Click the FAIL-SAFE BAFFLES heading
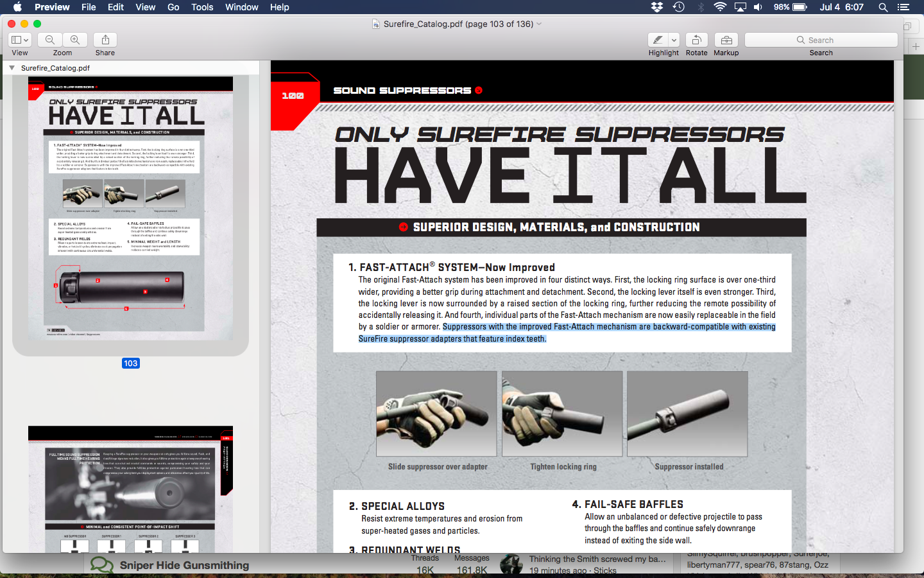 (x=628, y=504)
